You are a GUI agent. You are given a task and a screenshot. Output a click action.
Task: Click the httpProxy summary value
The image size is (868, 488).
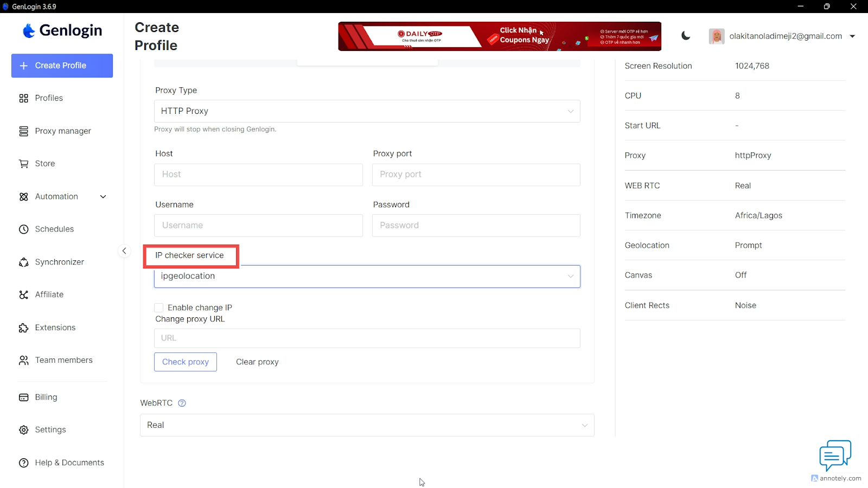point(753,156)
